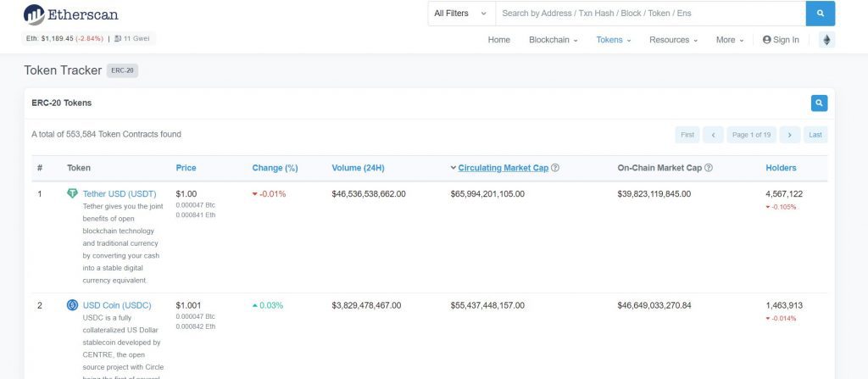This screenshot has width=868, height=379.
Task: Click Sign In
Action: point(781,40)
